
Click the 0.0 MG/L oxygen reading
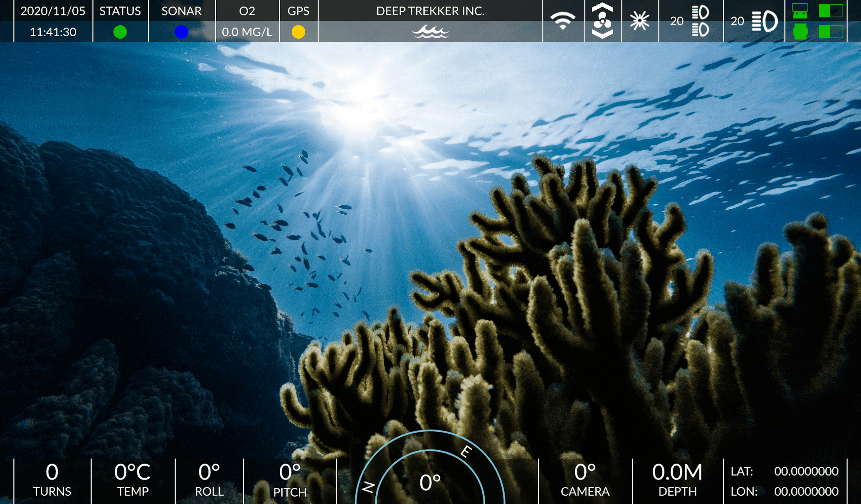(x=247, y=32)
